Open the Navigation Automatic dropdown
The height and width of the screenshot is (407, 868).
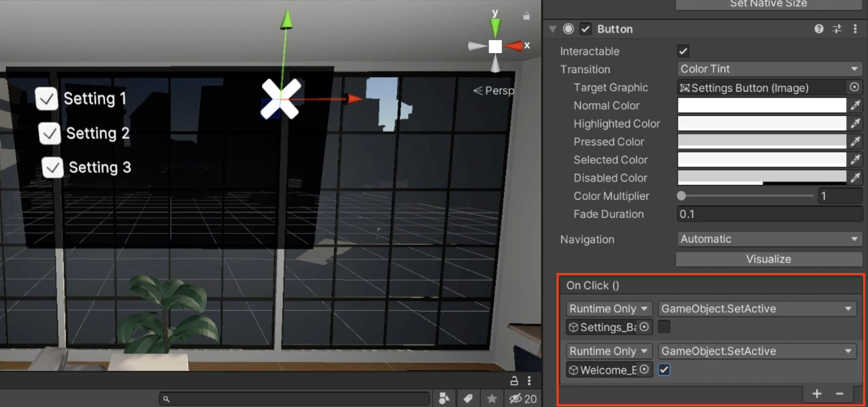coord(769,239)
